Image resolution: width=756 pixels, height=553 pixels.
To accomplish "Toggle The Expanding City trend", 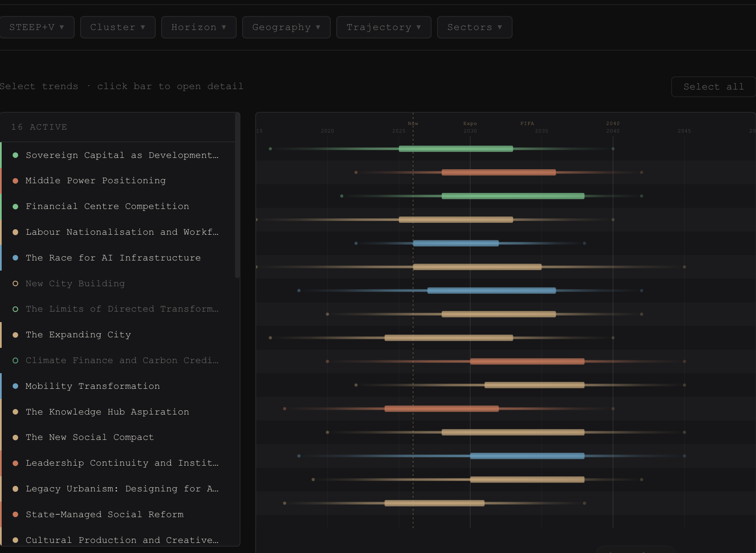I will pos(118,335).
